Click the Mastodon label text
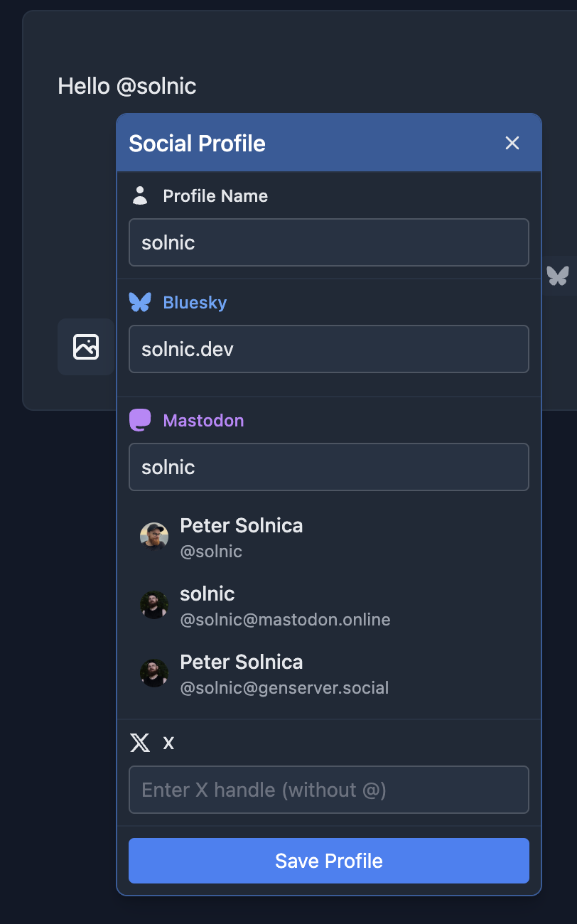 [203, 420]
